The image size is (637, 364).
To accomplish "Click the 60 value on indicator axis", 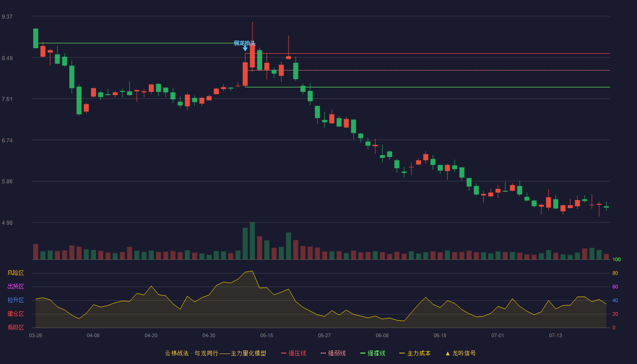I will [615, 287].
